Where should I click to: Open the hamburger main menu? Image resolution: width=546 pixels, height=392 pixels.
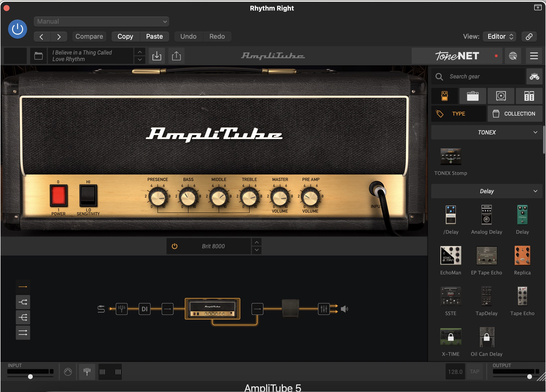[534, 56]
